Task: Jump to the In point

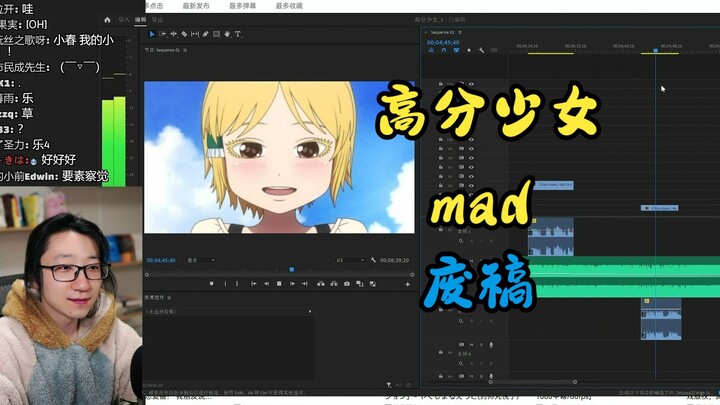Action: pyautogui.click(x=253, y=284)
